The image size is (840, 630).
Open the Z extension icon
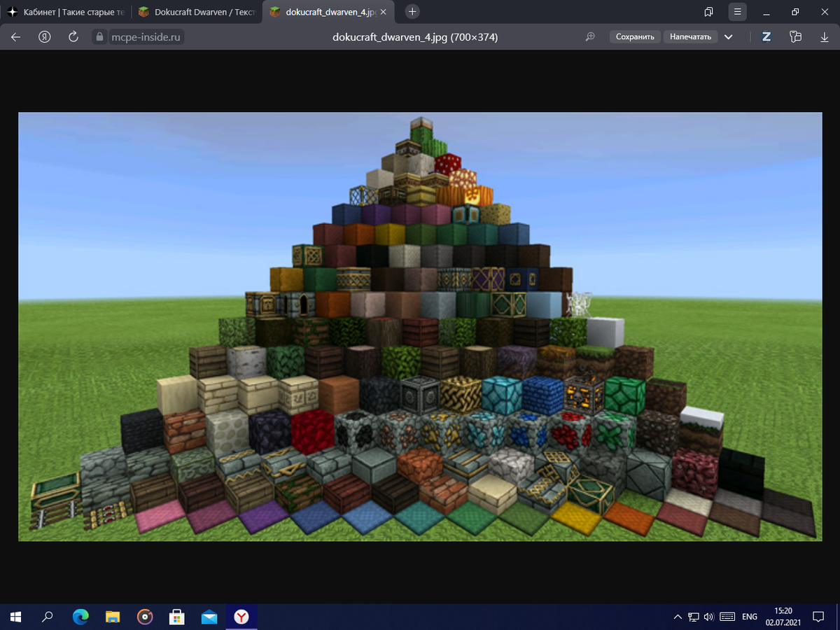[x=766, y=37]
